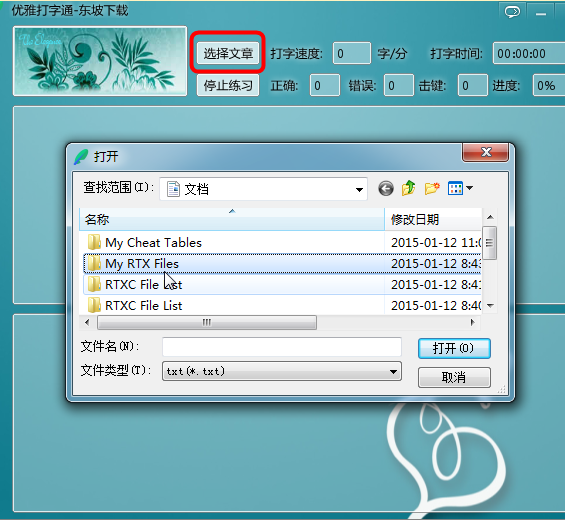Click the horizontal scrollbar right arrow
The image size is (565, 520).
[x=472, y=322]
